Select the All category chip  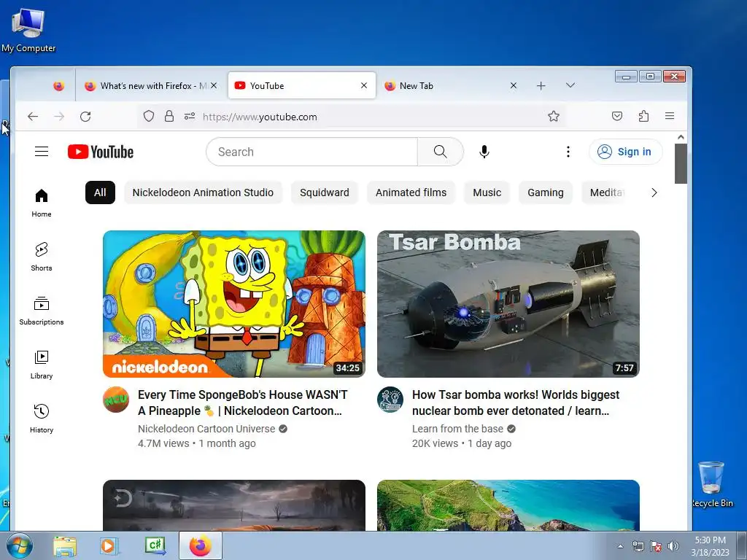pyautogui.click(x=100, y=192)
